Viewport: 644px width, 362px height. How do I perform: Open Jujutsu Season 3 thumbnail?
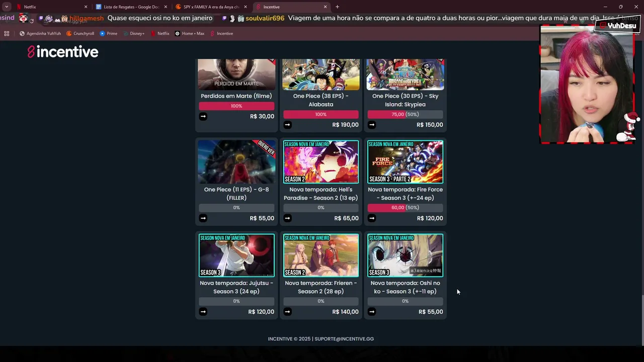point(236,255)
